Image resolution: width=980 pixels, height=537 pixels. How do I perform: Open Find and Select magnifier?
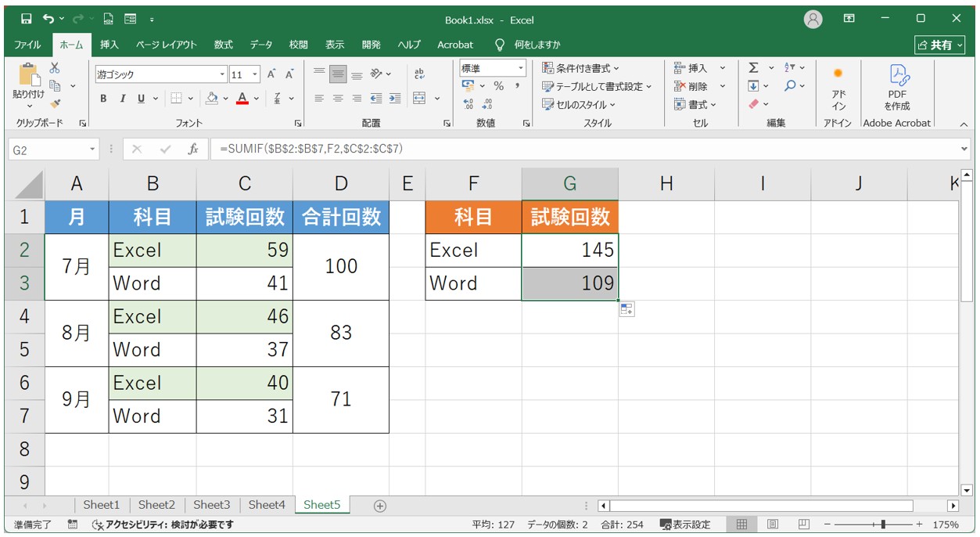coord(790,85)
